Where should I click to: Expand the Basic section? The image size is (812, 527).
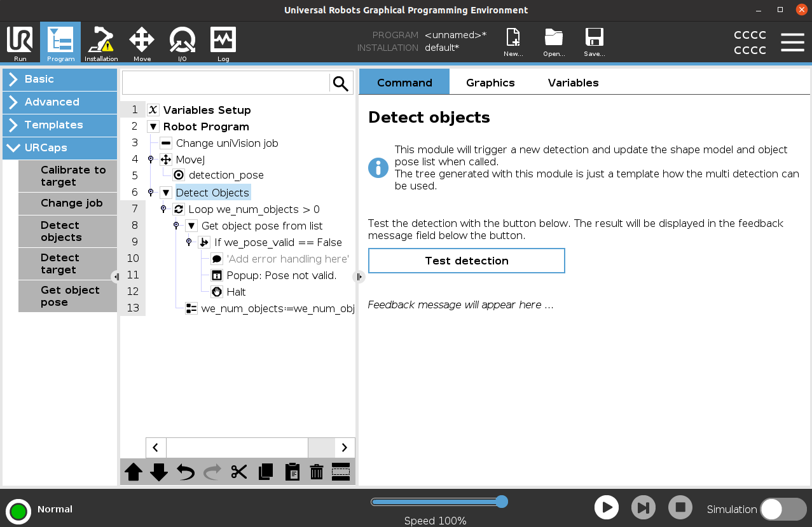click(60, 79)
